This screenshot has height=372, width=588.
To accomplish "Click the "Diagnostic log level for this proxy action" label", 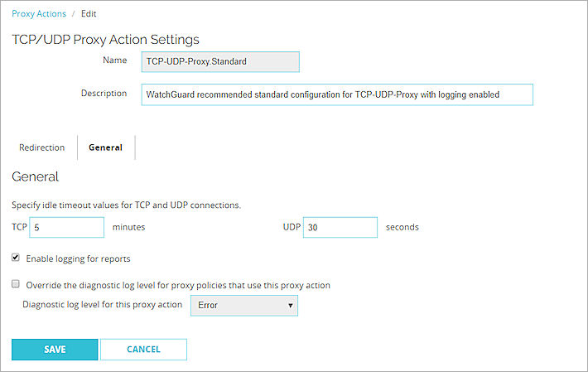I will (x=102, y=305).
